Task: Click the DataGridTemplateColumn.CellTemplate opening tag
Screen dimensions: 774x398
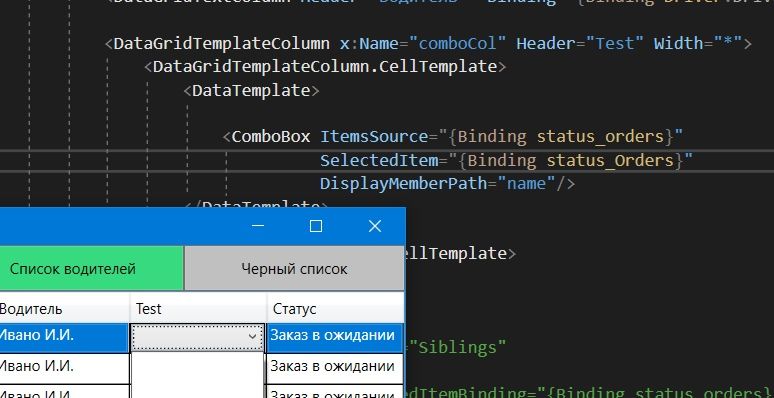Action: (x=325, y=67)
